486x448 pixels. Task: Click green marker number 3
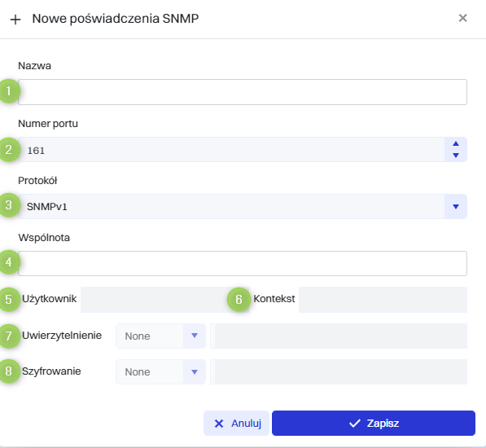[x=9, y=205]
